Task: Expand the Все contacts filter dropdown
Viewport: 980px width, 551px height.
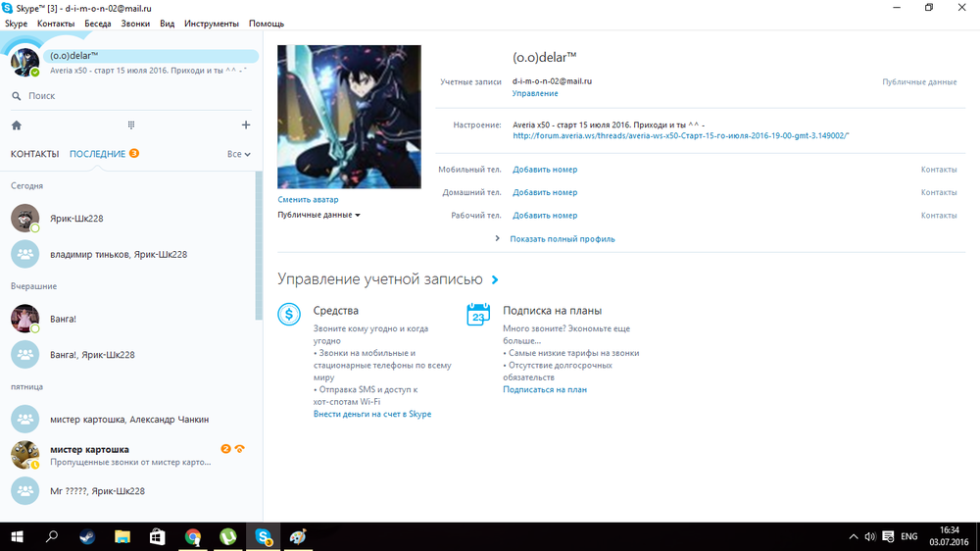Action: click(x=239, y=154)
